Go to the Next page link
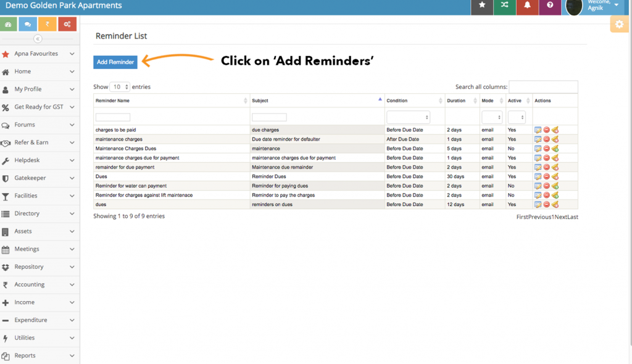Screen dimensions: 632x364 [560, 217]
